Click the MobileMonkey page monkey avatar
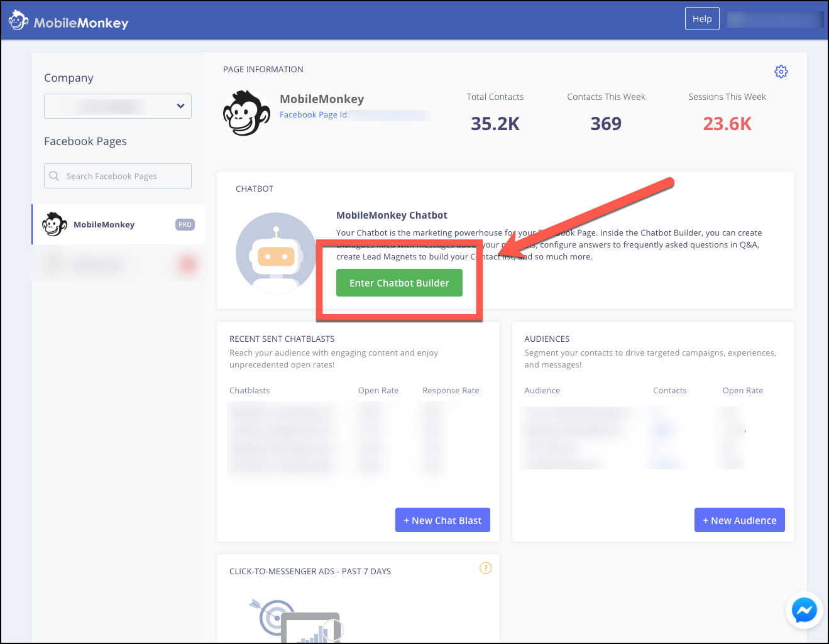 (246, 114)
